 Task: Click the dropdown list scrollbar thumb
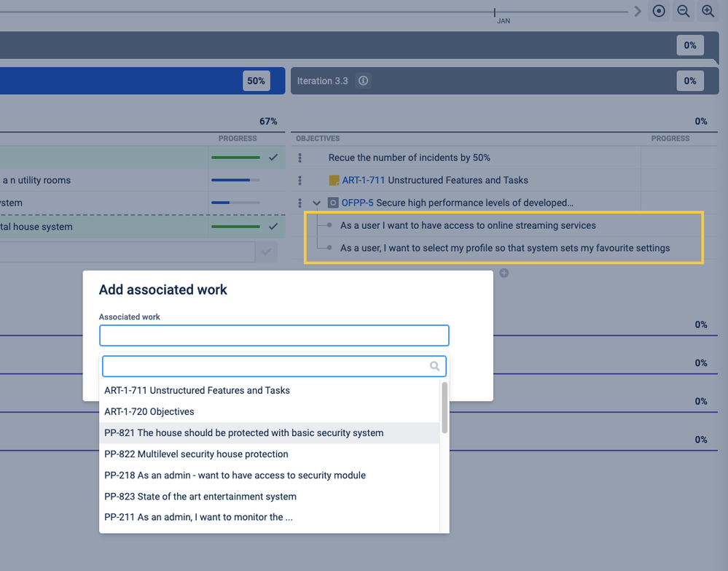(x=445, y=408)
